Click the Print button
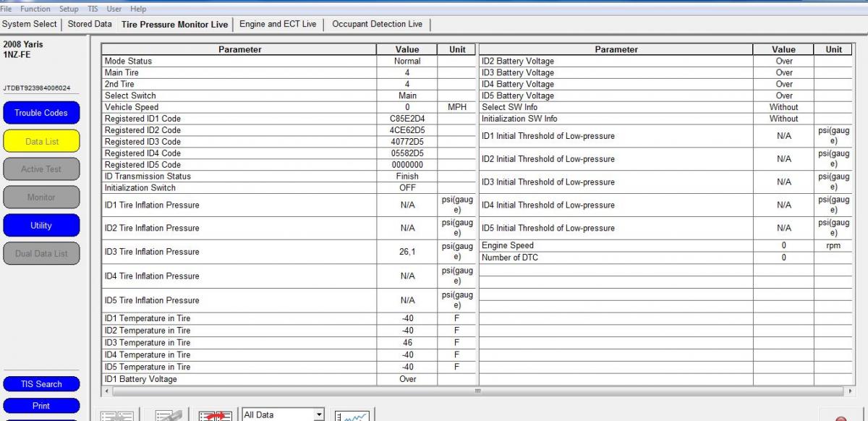Screen dimensions: 868x421 tap(41, 406)
